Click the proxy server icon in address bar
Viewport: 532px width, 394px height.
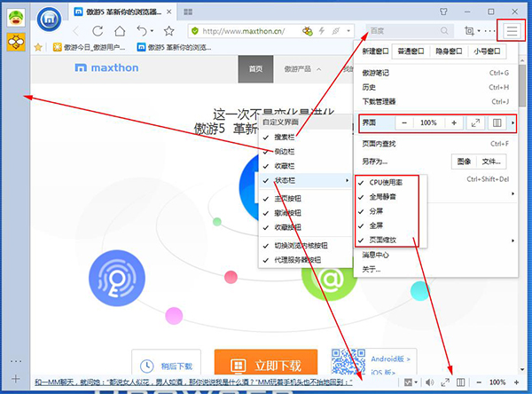[336, 31]
